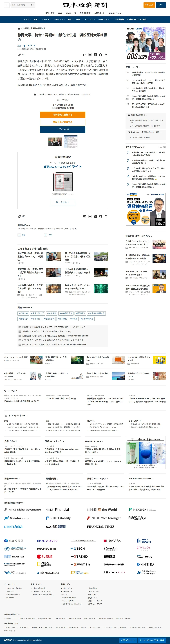The image size is (170, 644).
Task: Open the LIVE menu item
Action: (x=60, y=13)
